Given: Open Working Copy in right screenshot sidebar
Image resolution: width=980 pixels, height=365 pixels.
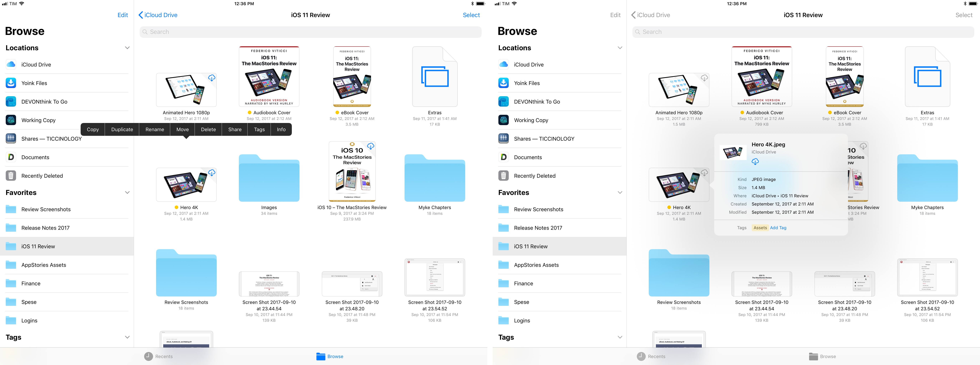Looking at the screenshot, I should tap(559, 120).
